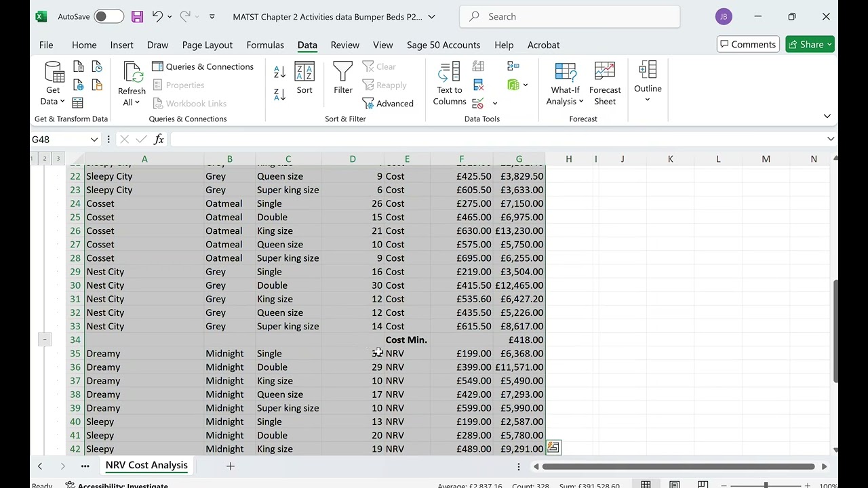Show outline level 2
The width and height of the screenshot is (868, 488).
click(x=45, y=159)
